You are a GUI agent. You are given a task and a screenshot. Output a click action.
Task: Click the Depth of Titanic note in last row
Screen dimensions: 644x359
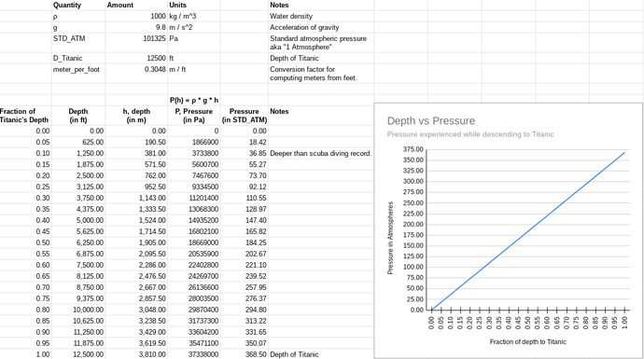tap(294, 354)
